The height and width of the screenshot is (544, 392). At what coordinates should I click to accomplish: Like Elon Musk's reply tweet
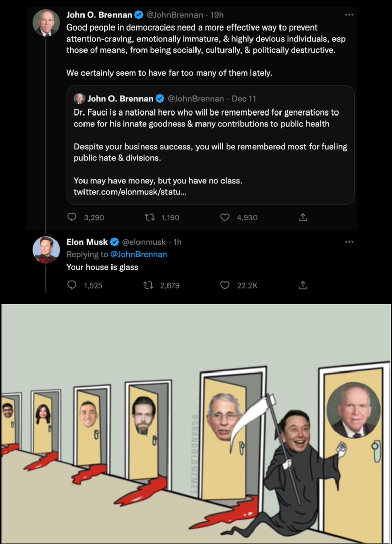coord(225,285)
